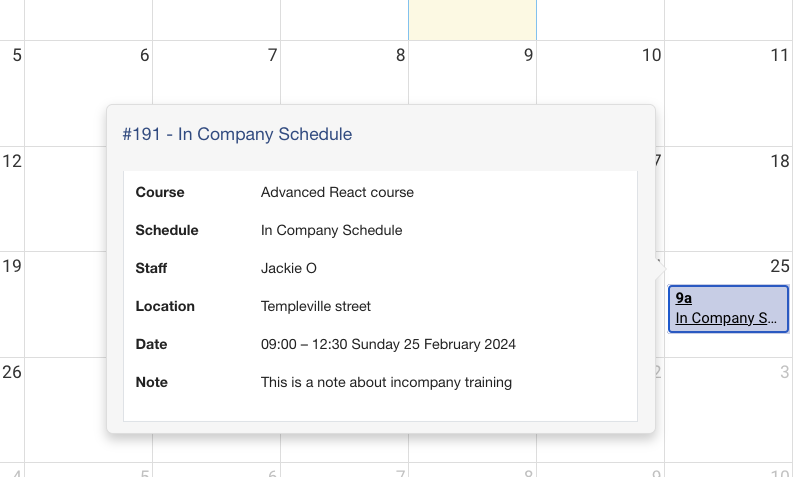Click the highlighted yellow today cell
This screenshot has height=477, width=806.
[x=472, y=20]
